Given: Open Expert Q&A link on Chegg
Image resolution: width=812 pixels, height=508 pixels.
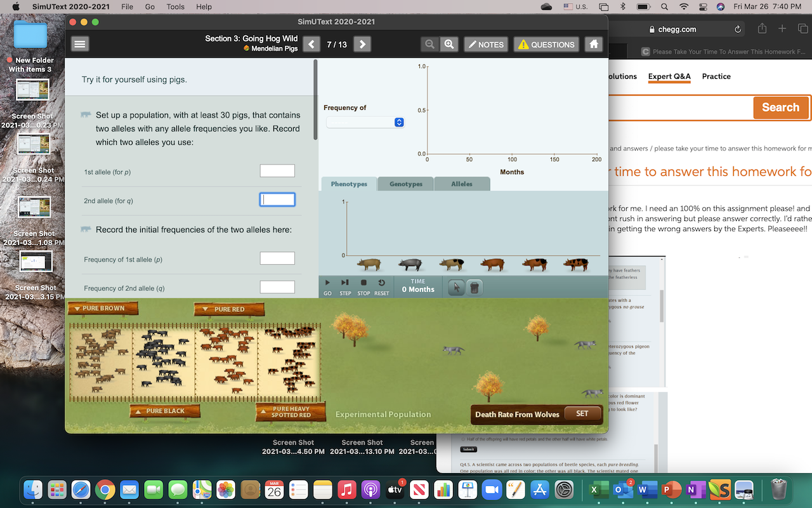Looking at the screenshot, I should [x=669, y=76].
